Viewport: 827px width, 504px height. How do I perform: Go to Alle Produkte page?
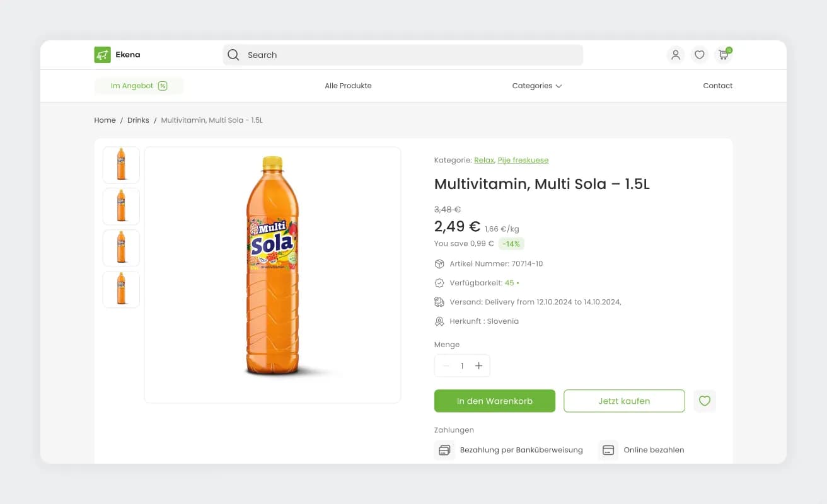pyautogui.click(x=348, y=86)
